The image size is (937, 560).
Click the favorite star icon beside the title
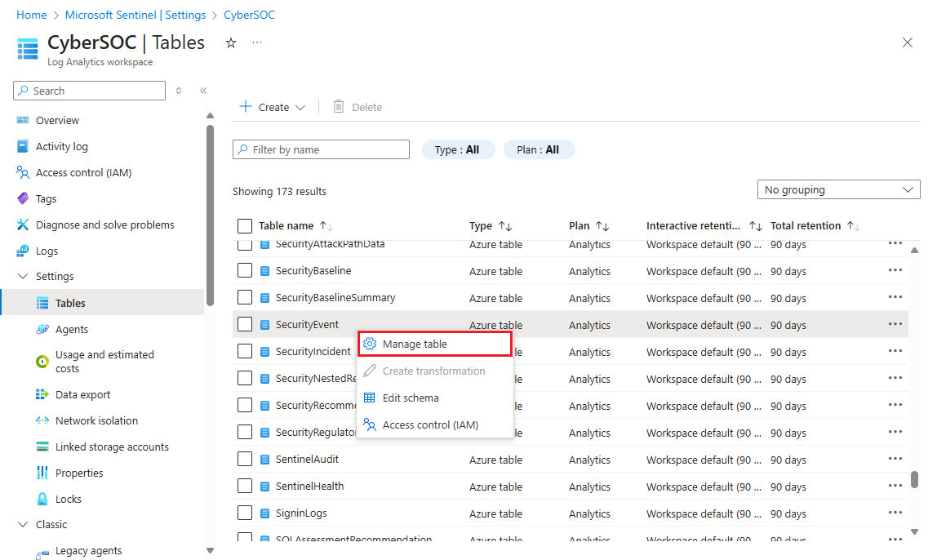(x=231, y=43)
